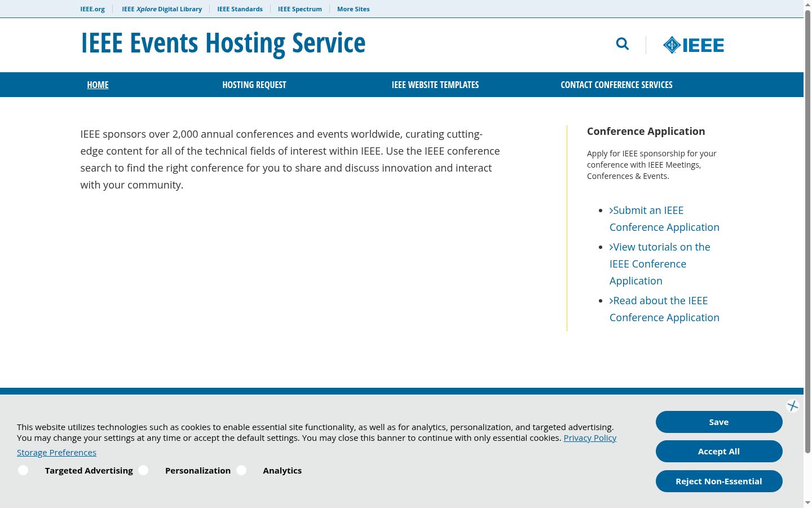Toggle the Targeted Advertising switch
The image size is (812, 508).
pos(23,470)
